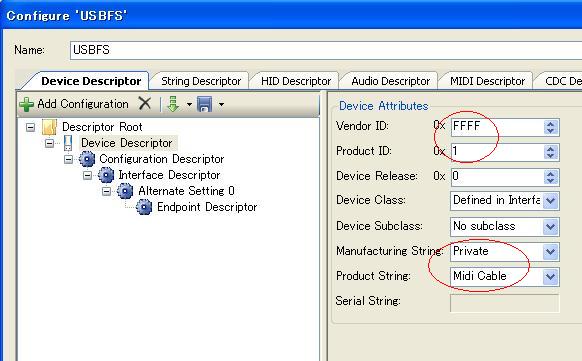Open the HID Descriptor tab

[295, 81]
